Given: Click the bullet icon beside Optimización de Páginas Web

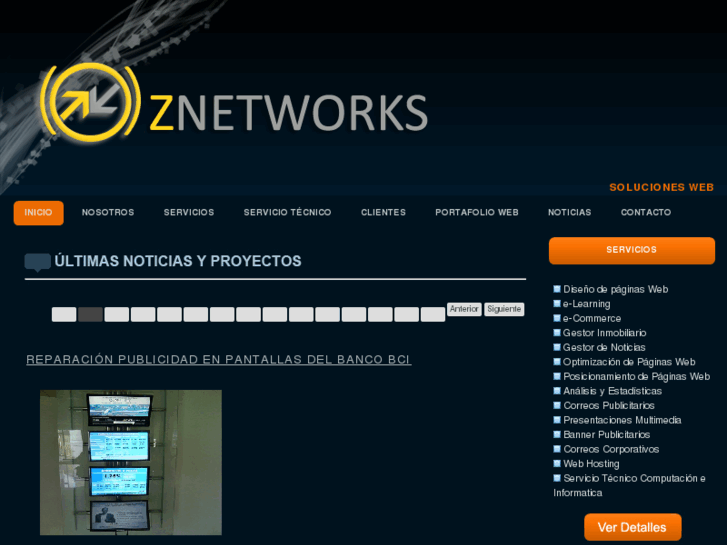Looking at the screenshot, I should tap(557, 361).
